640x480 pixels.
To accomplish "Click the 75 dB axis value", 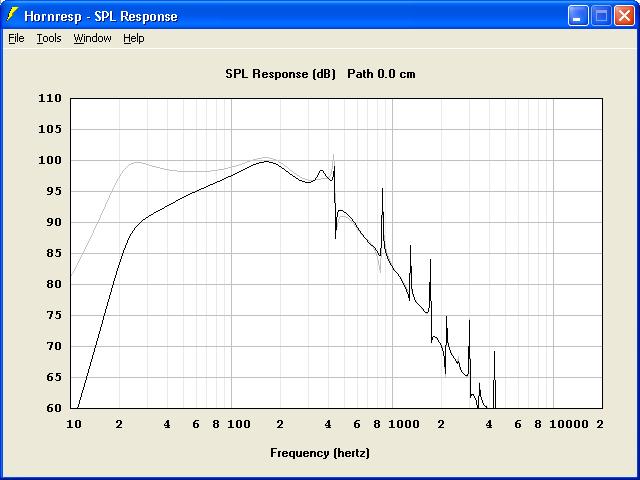I will pos(54,316).
